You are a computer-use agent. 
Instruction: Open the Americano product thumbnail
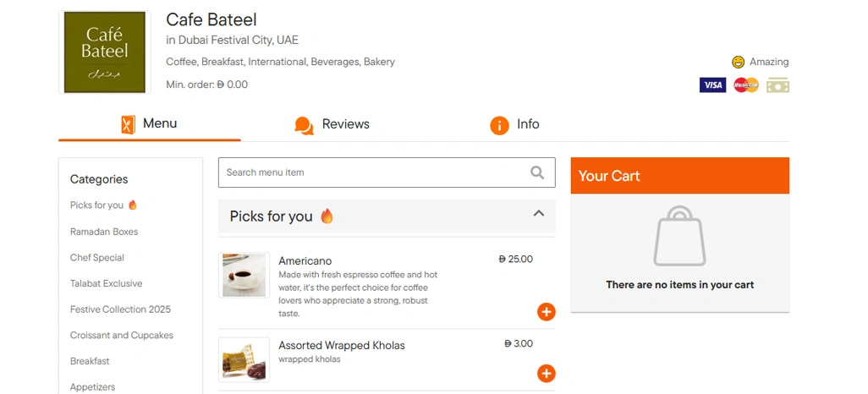point(244,276)
